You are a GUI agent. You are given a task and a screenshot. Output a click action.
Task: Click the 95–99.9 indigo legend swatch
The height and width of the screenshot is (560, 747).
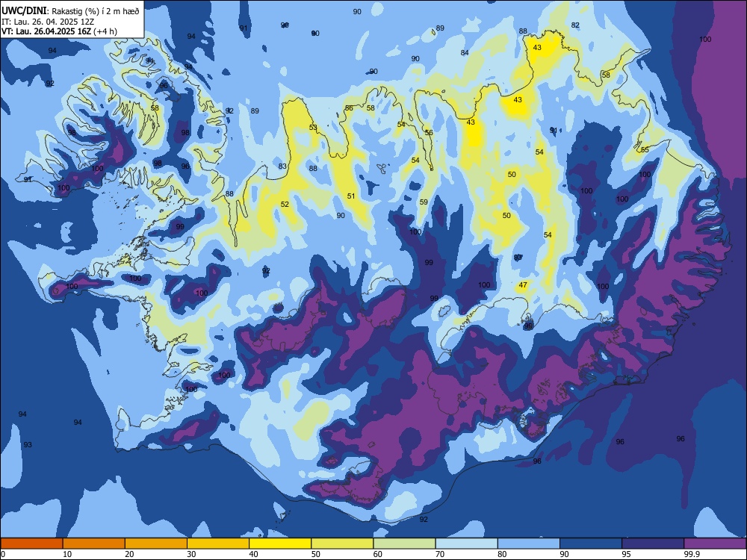pyautogui.click(x=653, y=544)
